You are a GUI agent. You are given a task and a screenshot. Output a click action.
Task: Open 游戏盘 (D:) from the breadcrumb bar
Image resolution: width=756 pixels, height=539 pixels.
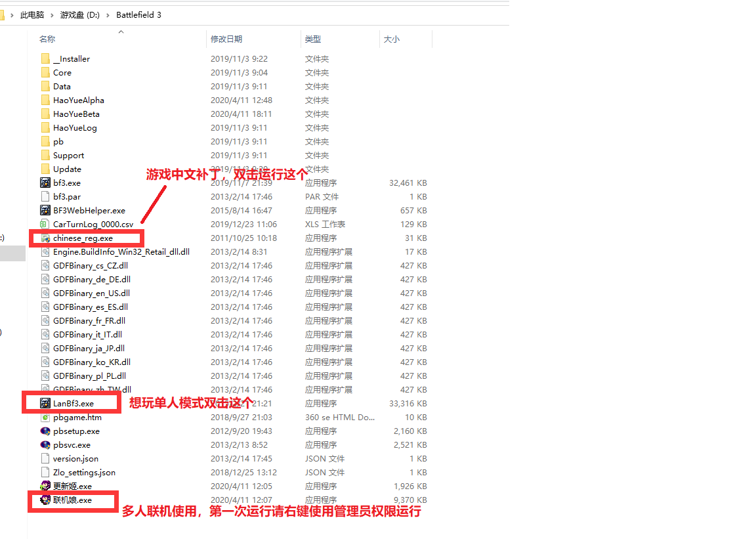(79, 14)
